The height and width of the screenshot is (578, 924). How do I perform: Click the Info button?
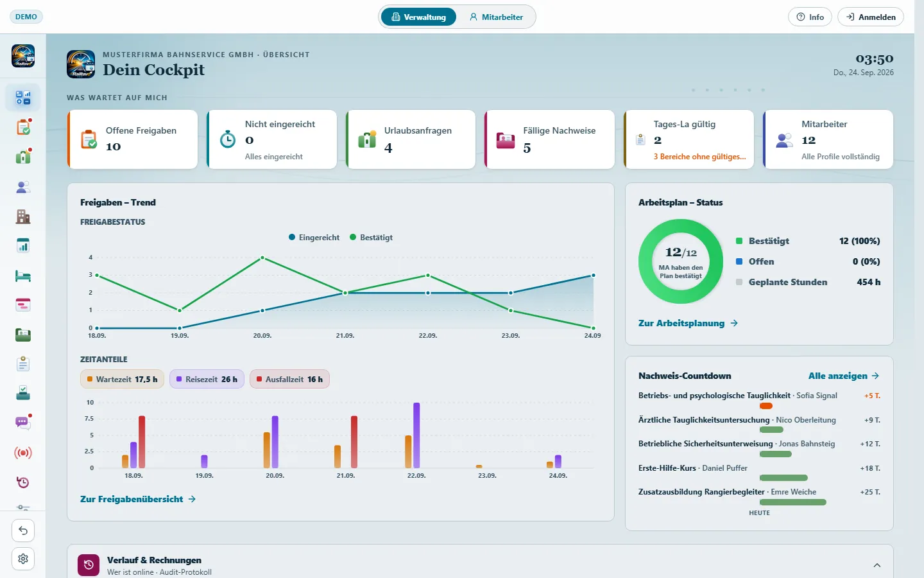tap(810, 17)
